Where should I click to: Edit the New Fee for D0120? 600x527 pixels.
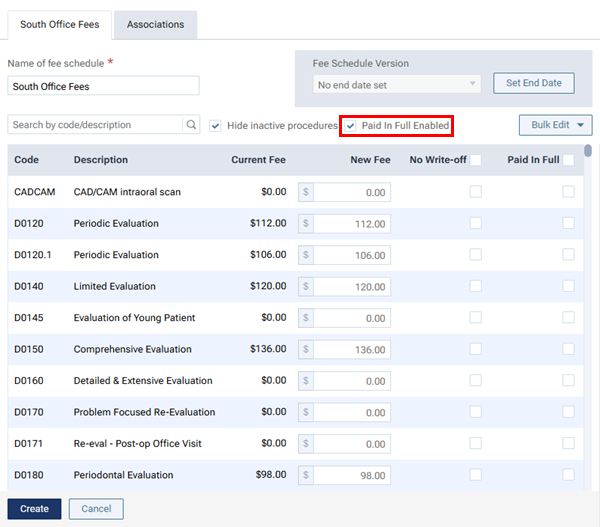(x=351, y=224)
